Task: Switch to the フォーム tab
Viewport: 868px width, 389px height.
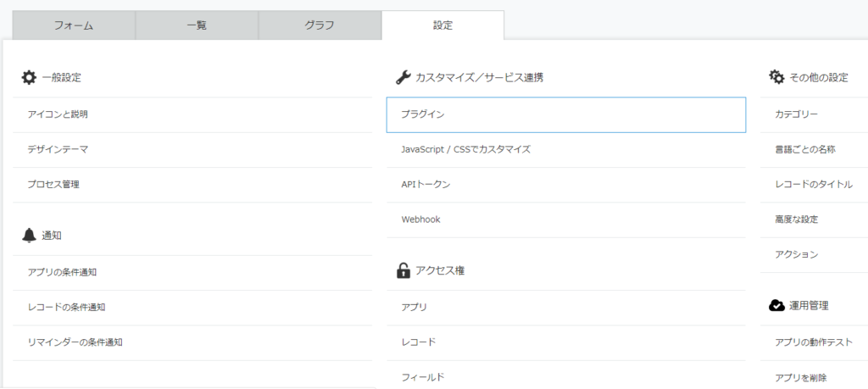Action: click(74, 25)
